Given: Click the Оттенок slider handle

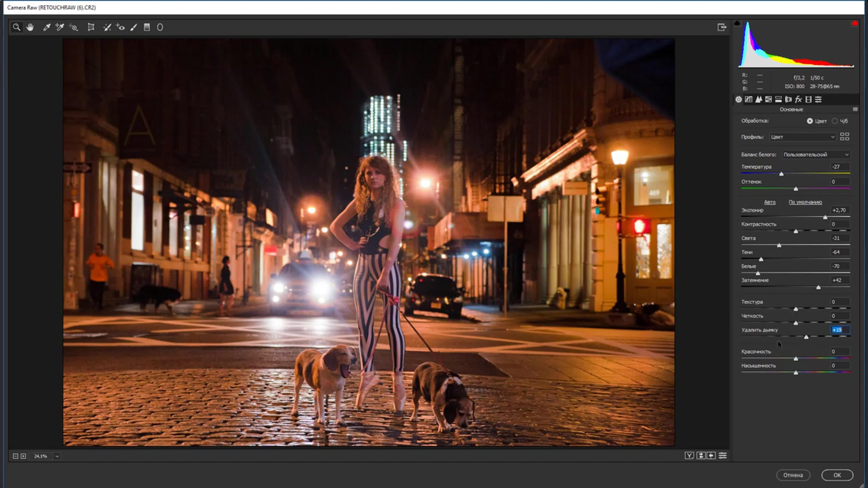Looking at the screenshot, I should 796,189.
